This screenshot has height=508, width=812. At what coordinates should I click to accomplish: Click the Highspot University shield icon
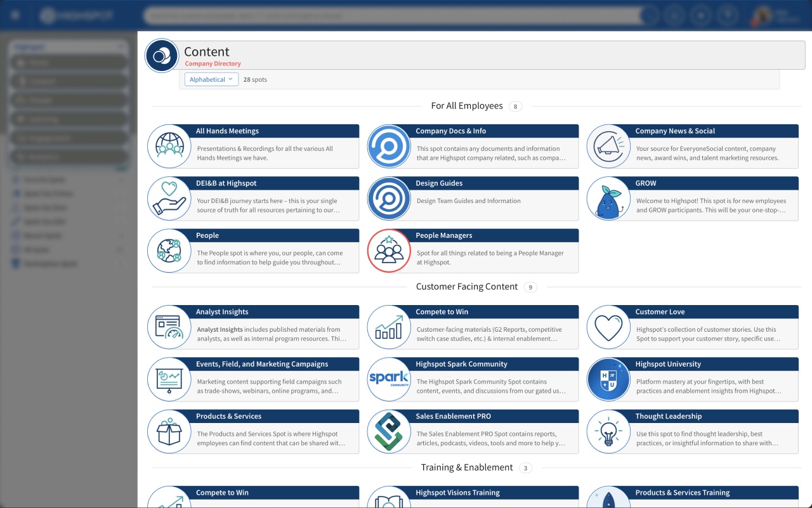point(608,379)
